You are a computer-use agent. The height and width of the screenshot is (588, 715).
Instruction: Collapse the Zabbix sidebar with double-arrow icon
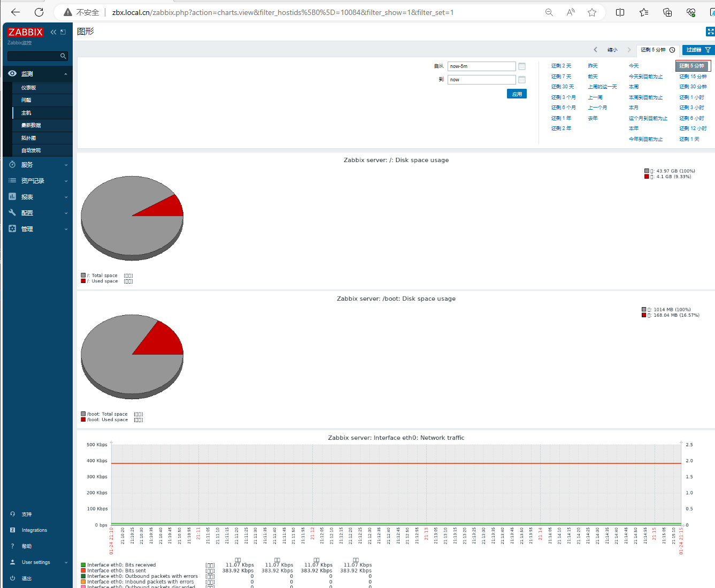53,32
